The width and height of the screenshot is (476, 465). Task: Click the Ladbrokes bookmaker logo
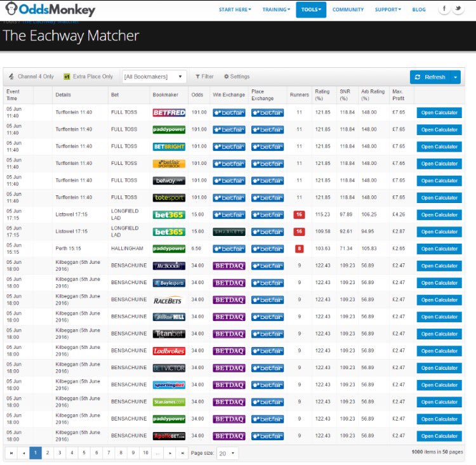(x=169, y=351)
